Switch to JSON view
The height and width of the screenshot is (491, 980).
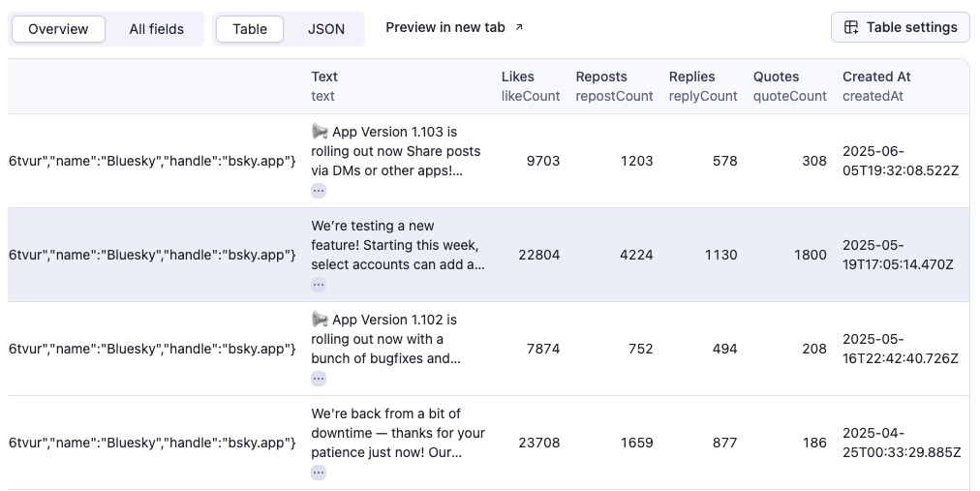[x=326, y=29]
